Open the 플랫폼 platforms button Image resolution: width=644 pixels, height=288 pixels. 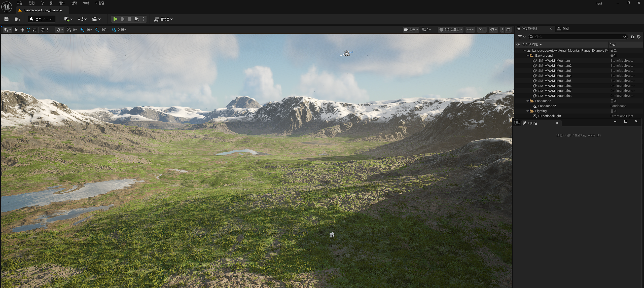163,19
